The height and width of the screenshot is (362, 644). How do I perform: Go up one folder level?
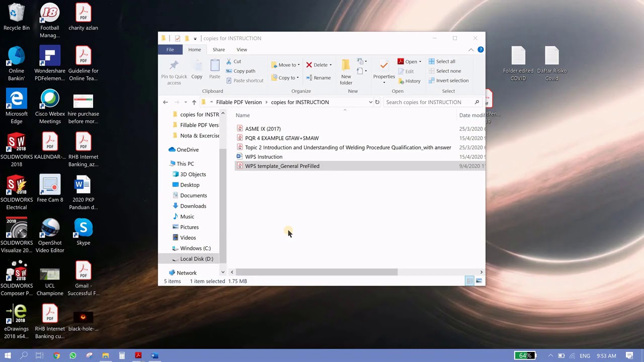pos(194,102)
